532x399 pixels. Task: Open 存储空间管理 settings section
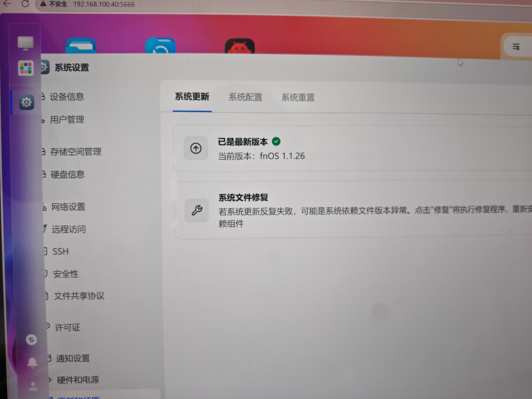click(x=76, y=152)
